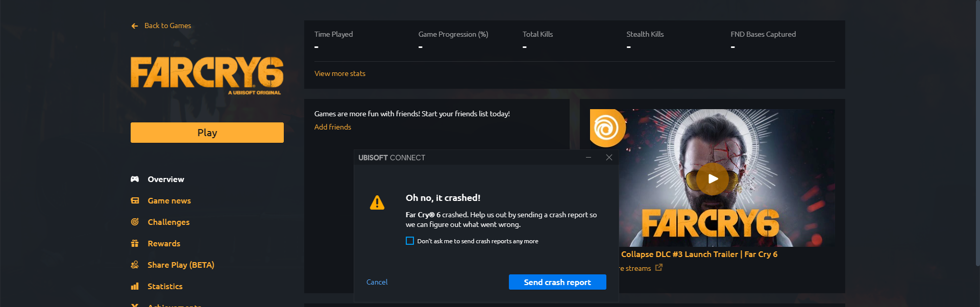
Task: Open the streams link under the trailer
Action: (x=636, y=268)
